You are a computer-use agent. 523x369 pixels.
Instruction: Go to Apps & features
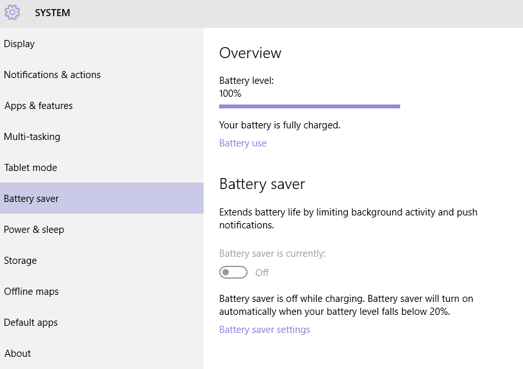(102, 106)
